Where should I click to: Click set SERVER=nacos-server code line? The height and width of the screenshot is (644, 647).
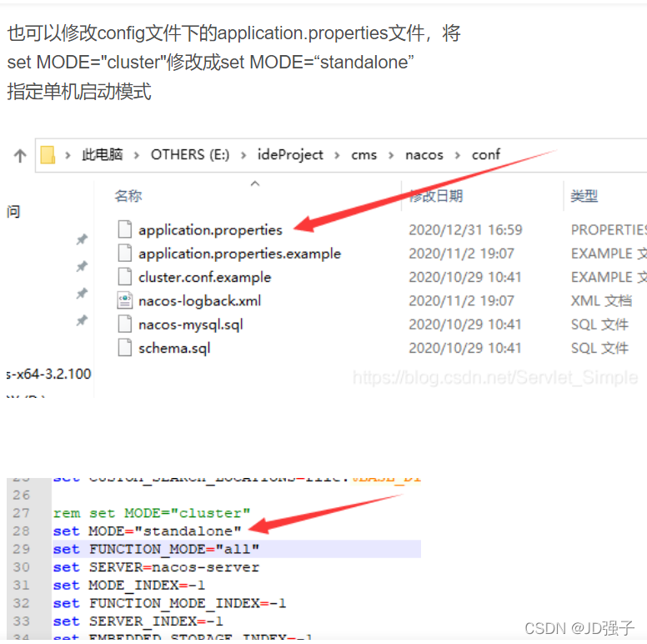coord(156,567)
